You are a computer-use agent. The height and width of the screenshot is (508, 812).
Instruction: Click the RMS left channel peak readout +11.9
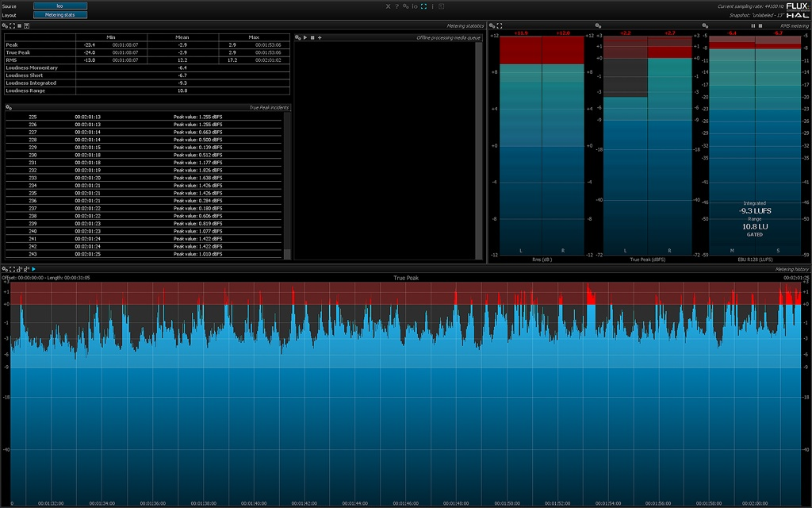point(521,33)
